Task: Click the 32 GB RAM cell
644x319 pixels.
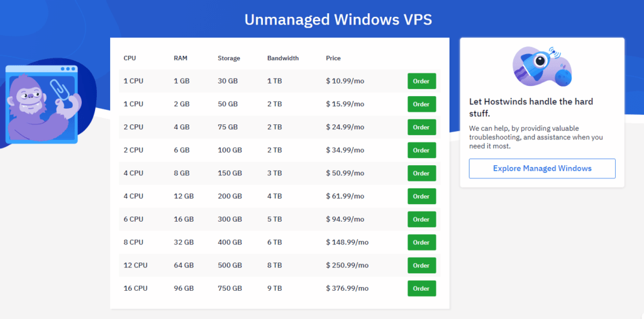Action: 184,242
